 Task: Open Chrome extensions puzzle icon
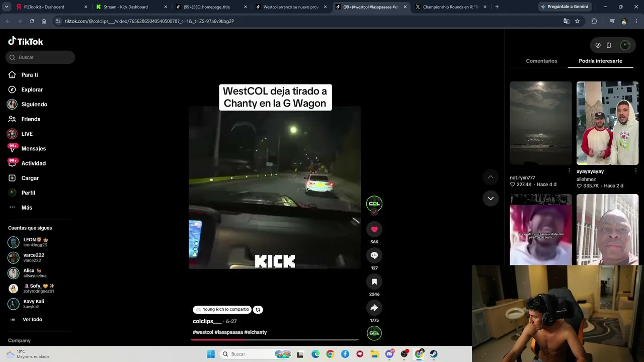(594, 21)
